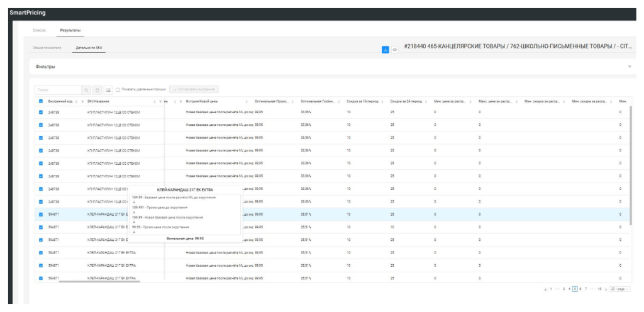This screenshot has height=312, width=644.
Task: Click the search magnifier icon button
Action: (86, 90)
